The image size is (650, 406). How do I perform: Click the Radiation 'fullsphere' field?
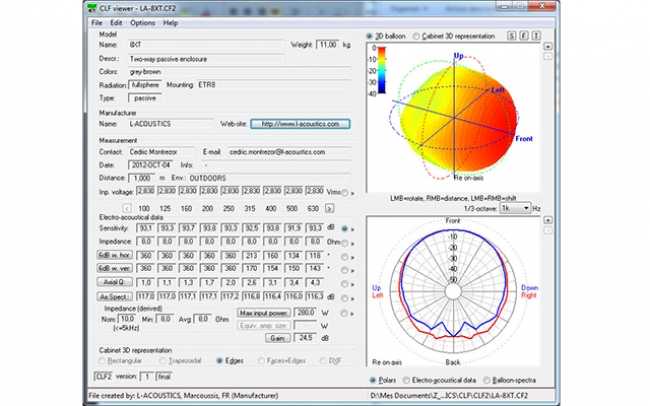tap(145, 85)
